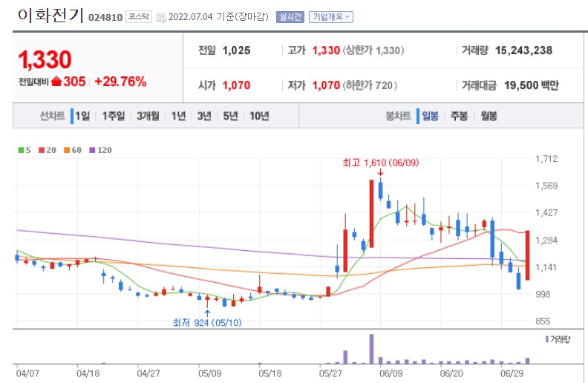
Task: Click the stock code 024810
Action: click(105, 17)
